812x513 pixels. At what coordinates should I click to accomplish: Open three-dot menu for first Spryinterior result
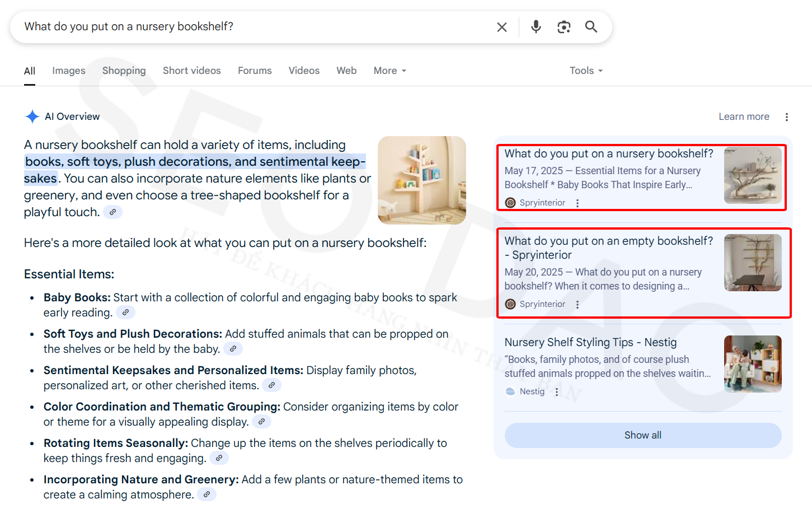[577, 203]
